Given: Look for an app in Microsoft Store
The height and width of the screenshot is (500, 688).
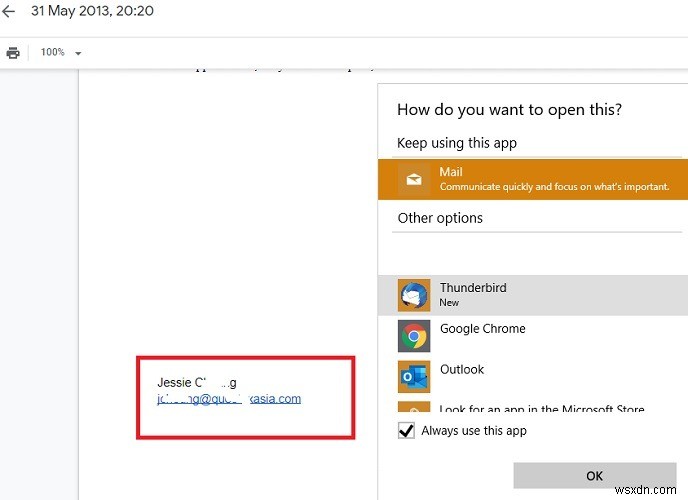Looking at the screenshot, I should point(533,407).
